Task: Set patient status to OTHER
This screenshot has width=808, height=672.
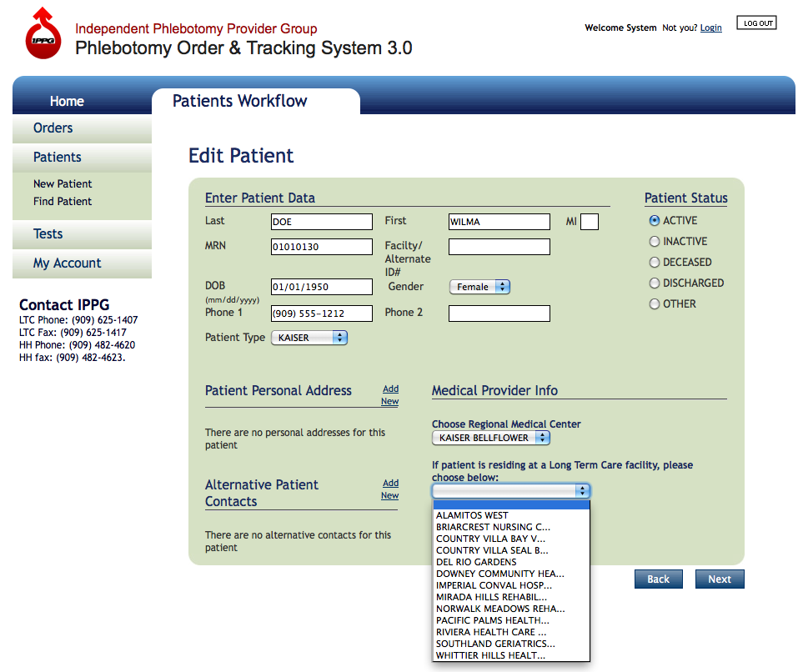Action: pyautogui.click(x=655, y=304)
